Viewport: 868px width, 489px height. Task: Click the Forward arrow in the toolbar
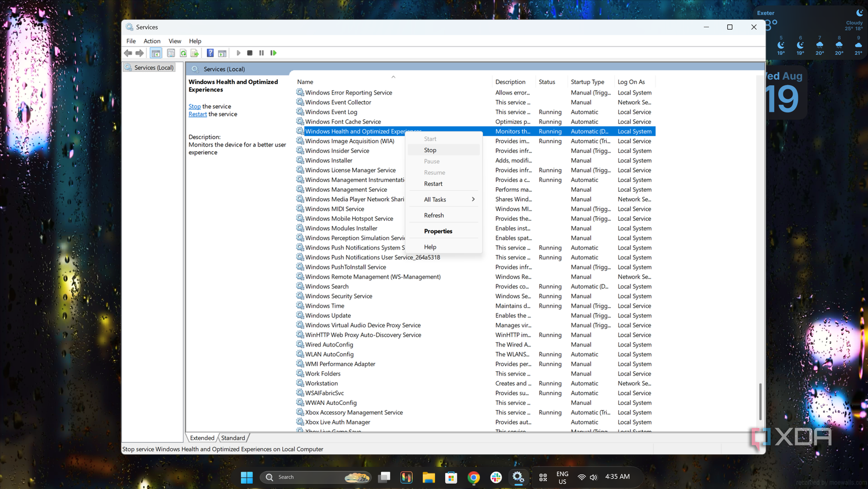click(x=140, y=53)
